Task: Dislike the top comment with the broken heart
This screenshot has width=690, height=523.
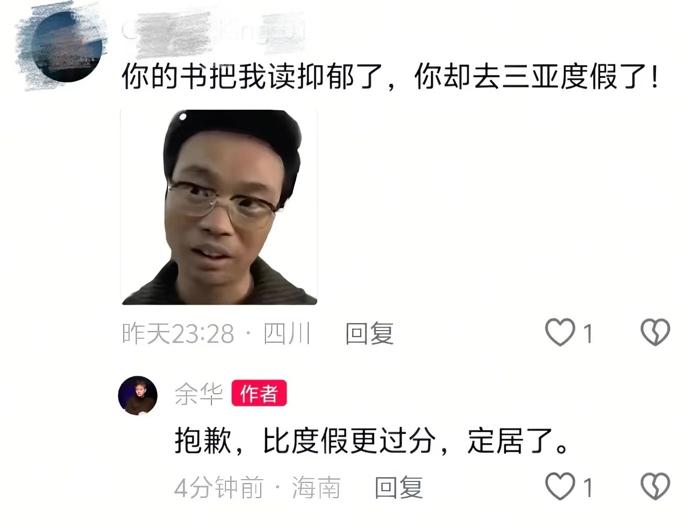Action: tap(655, 332)
